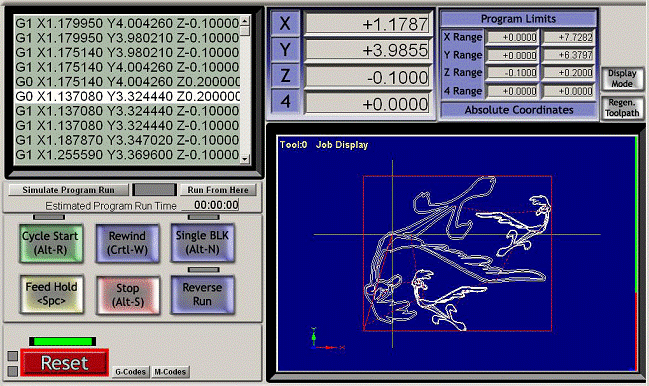Toggle Single BLK mode

coord(202,243)
